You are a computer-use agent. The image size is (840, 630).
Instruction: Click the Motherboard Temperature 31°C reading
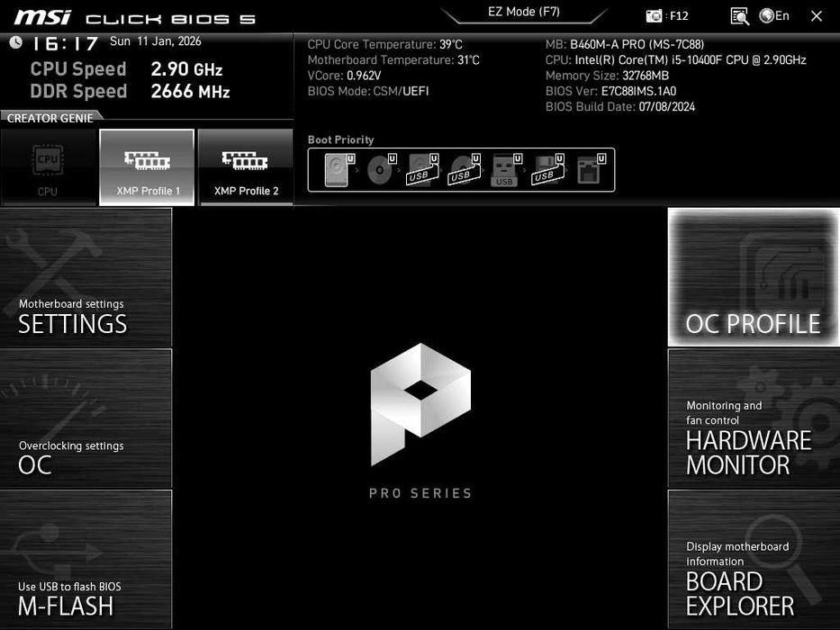(x=393, y=60)
